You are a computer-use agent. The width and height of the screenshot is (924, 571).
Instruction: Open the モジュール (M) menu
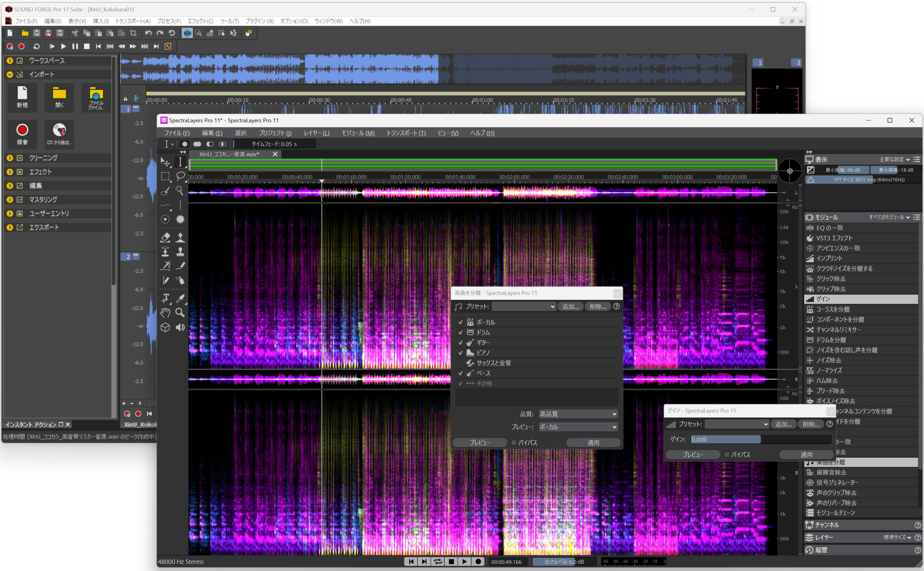pos(358,133)
